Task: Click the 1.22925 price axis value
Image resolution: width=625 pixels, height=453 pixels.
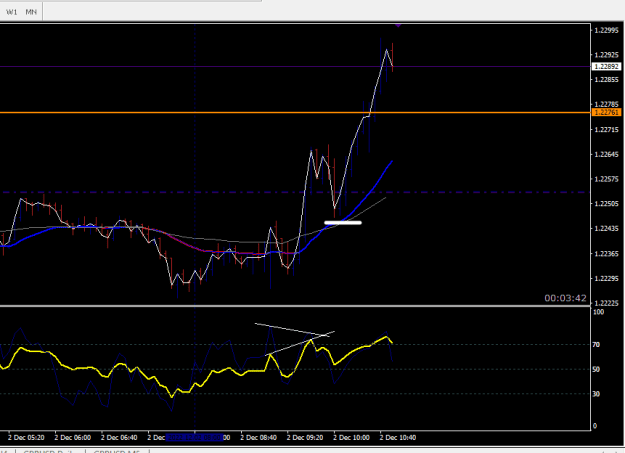Action: 606,55
